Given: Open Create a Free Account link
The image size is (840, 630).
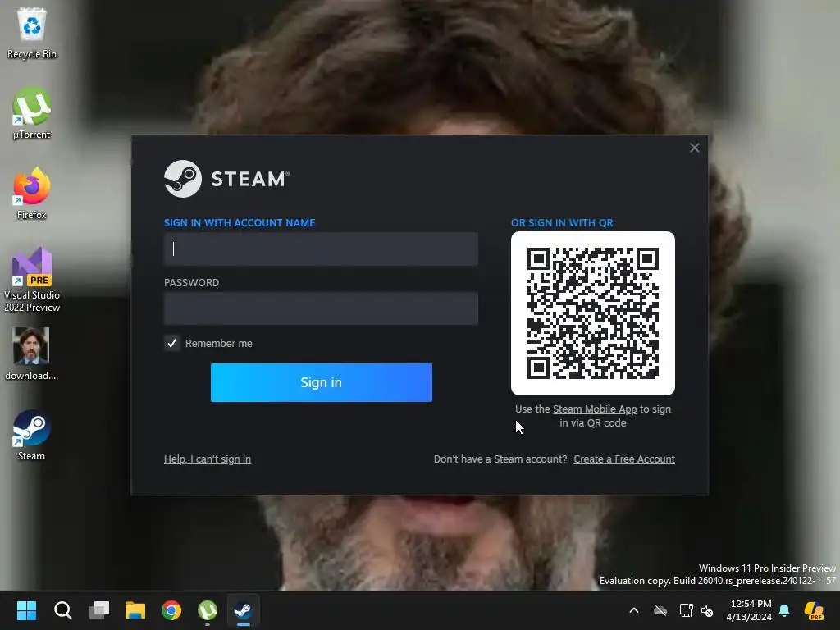Looking at the screenshot, I should tap(624, 459).
